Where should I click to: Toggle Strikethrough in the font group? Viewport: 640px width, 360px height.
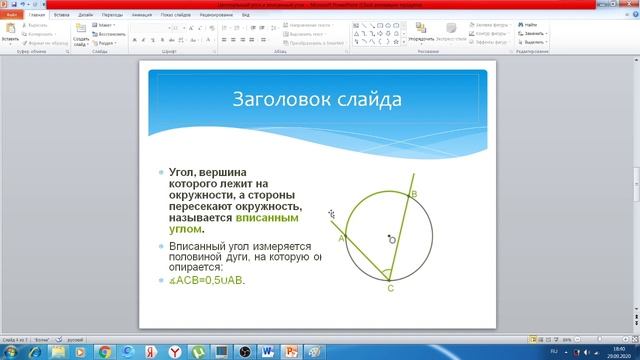(171, 40)
